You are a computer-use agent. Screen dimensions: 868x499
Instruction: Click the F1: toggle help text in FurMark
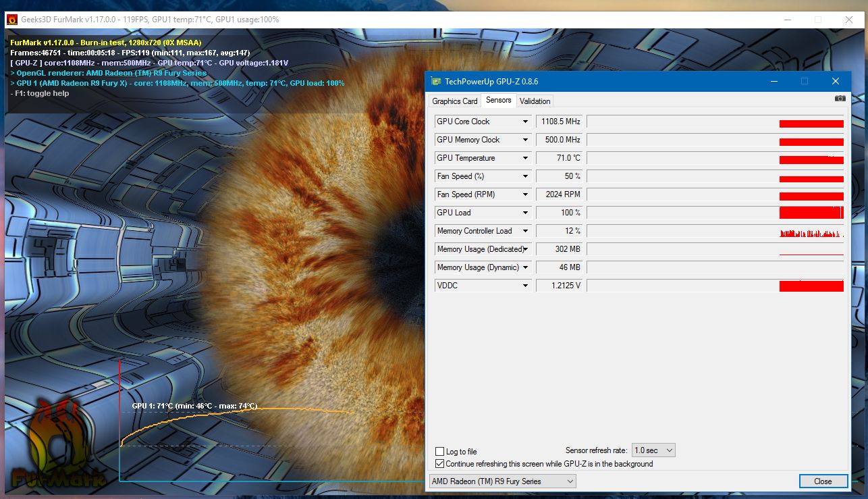point(40,93)
